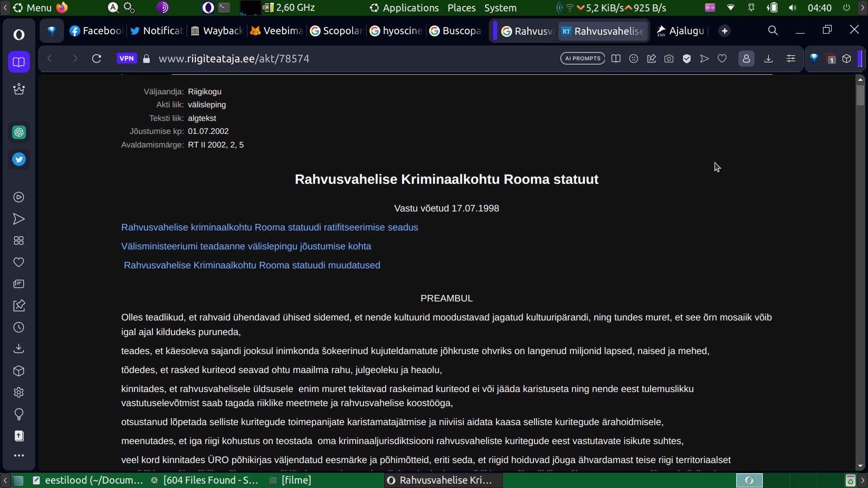The width and height of the screenshot is (868, 488).
Task: Go back to the previous page
Action: pyautogui.click(x=49, y=59)
